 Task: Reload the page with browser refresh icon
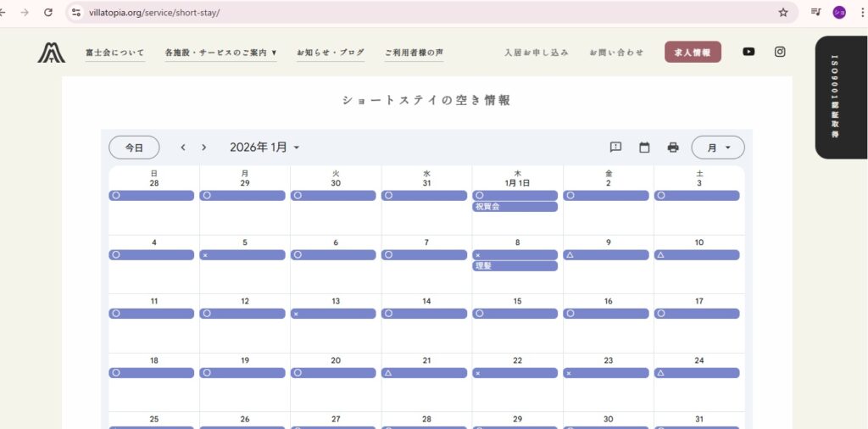48,13
